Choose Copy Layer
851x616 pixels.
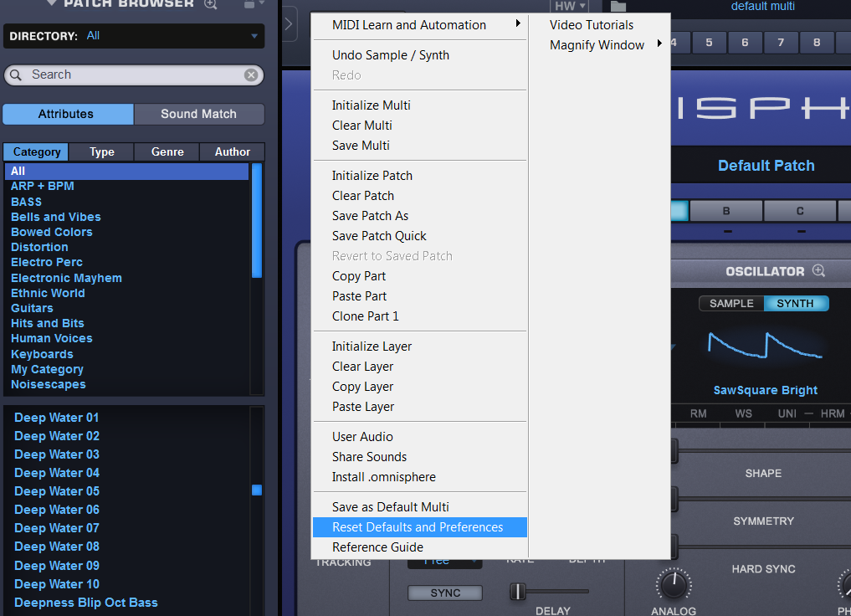point(420,387)
